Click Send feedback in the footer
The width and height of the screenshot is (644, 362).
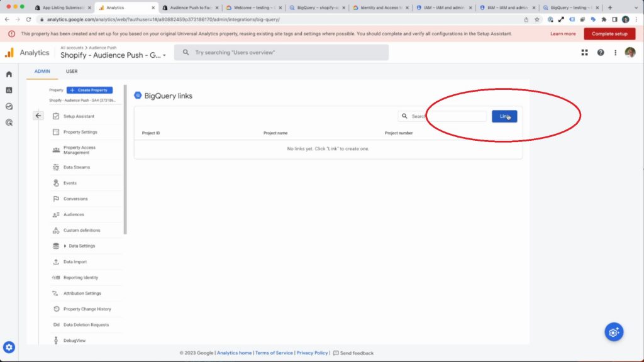point(353,353)
